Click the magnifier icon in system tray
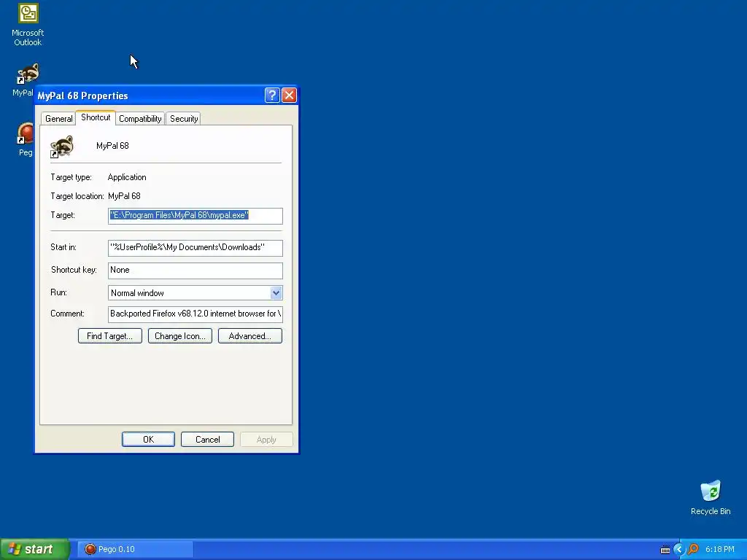 (693, 549)
